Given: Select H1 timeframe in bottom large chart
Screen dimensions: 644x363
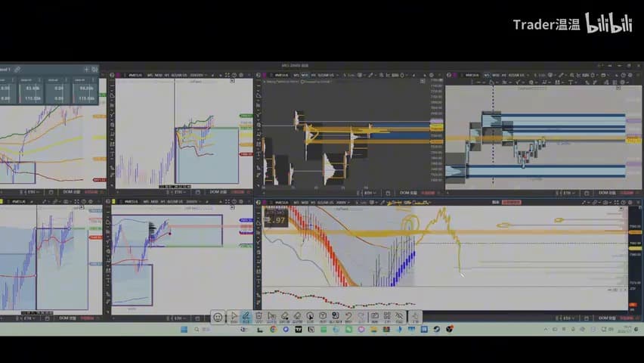Looking at the screenshot, I should [x=314, y=202].
